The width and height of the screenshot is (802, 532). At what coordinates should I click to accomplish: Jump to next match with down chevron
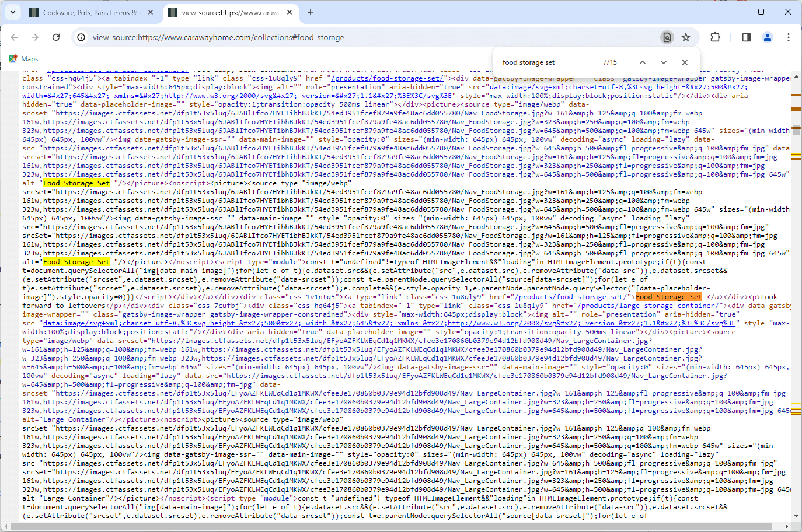(x=664, y=62)
